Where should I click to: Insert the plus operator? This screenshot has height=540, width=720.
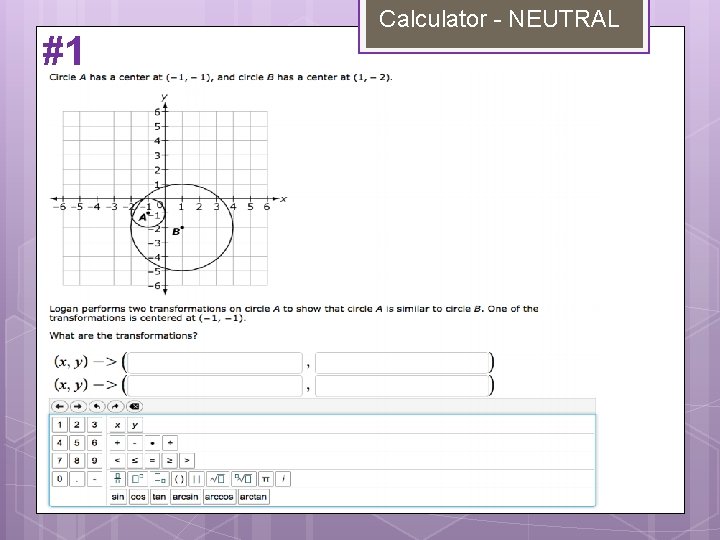point(118,443)
